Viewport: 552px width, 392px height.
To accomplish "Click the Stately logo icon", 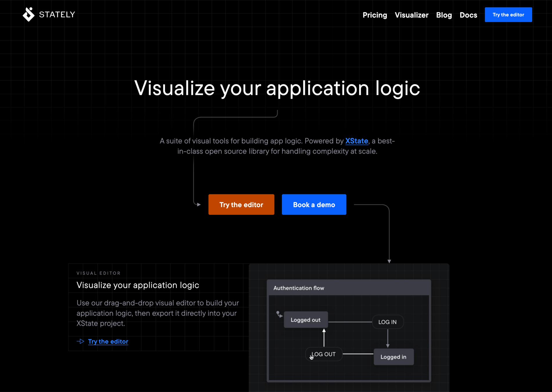I will point(28,15).
